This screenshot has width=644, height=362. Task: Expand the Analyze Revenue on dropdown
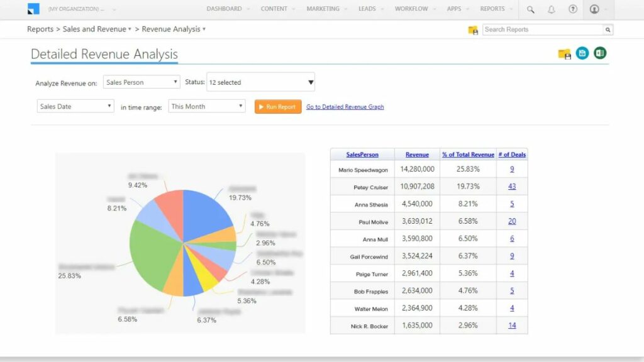coord(174,82)
